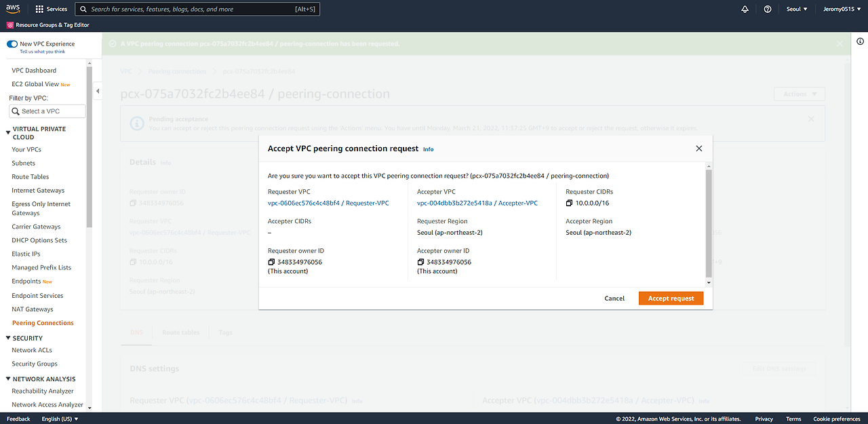Click the dialog's vertical scrollbar
The image size is (868, 424).
pos(709,223)
